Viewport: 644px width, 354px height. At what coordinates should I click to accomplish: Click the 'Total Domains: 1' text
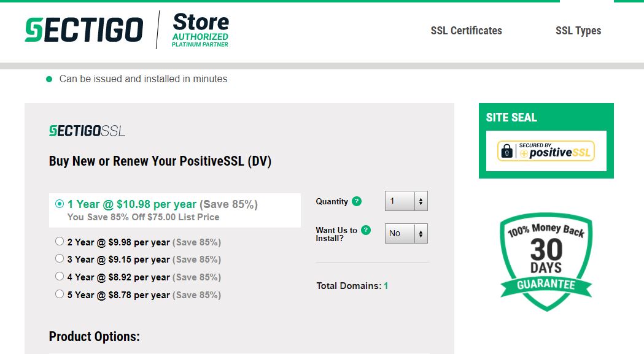click(352, 286)
